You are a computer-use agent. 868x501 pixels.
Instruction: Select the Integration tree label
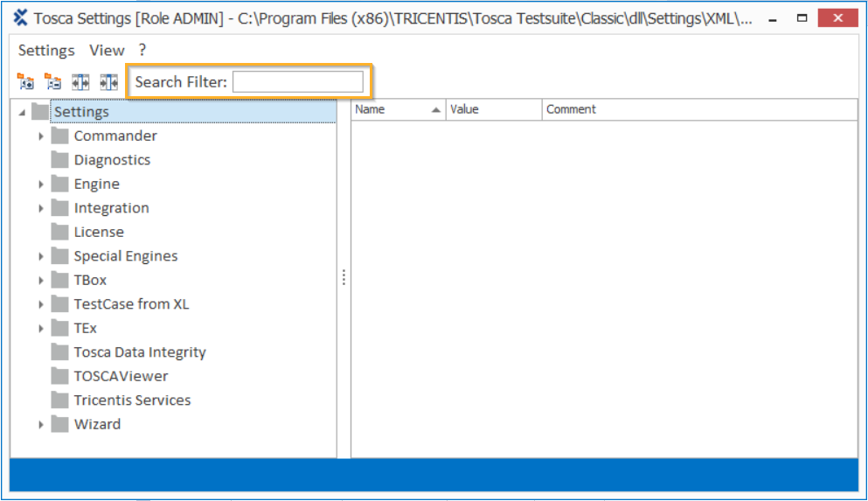(112, 208)
